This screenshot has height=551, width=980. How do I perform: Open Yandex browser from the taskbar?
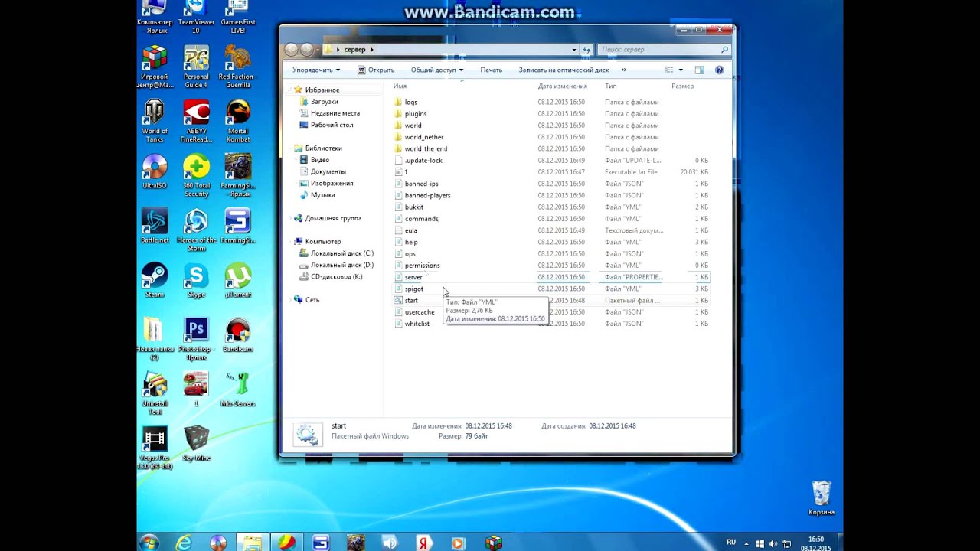point(423,543)
